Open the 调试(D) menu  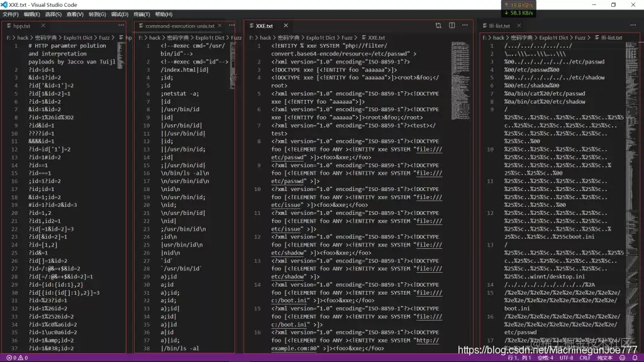tap(119, 14)
